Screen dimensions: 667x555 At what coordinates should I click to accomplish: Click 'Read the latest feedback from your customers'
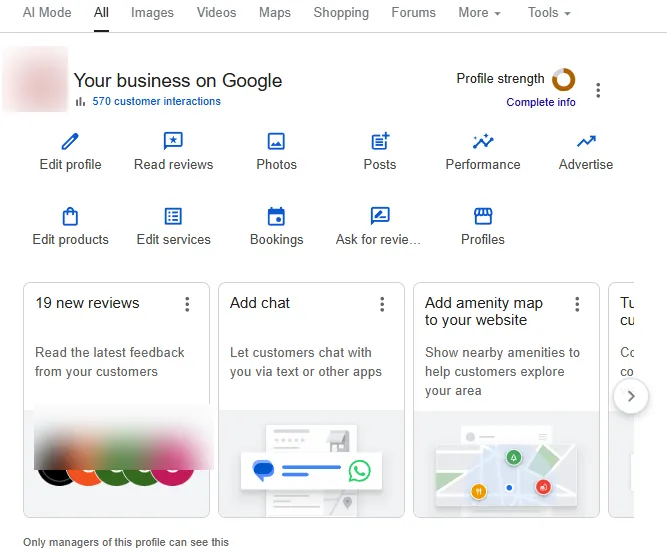pyautogui.click(x=110, y=362)
